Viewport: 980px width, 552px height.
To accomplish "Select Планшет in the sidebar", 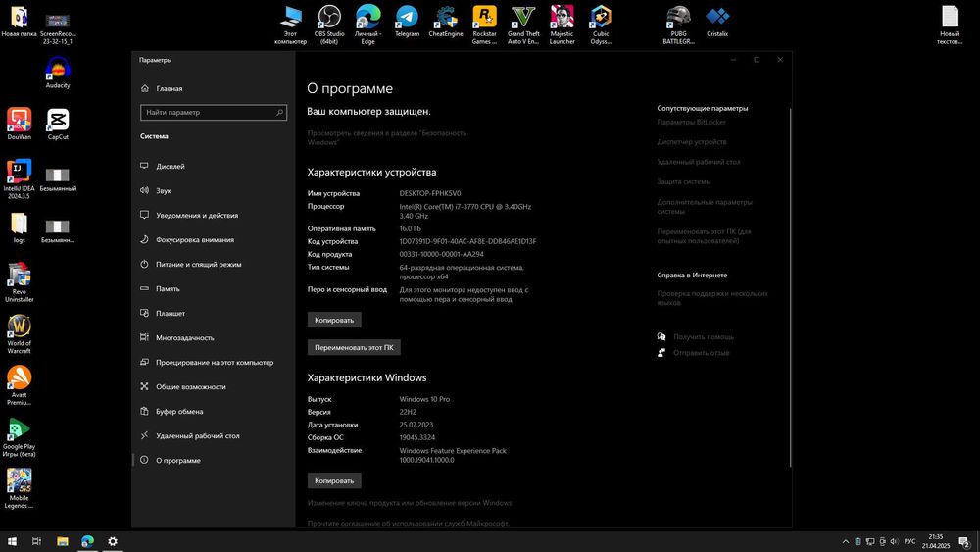I will coord(213,313).
